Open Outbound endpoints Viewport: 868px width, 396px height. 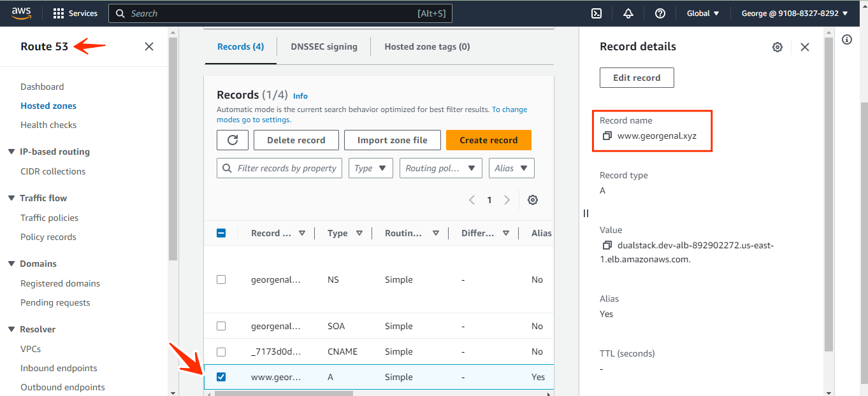tap(62, 387)
